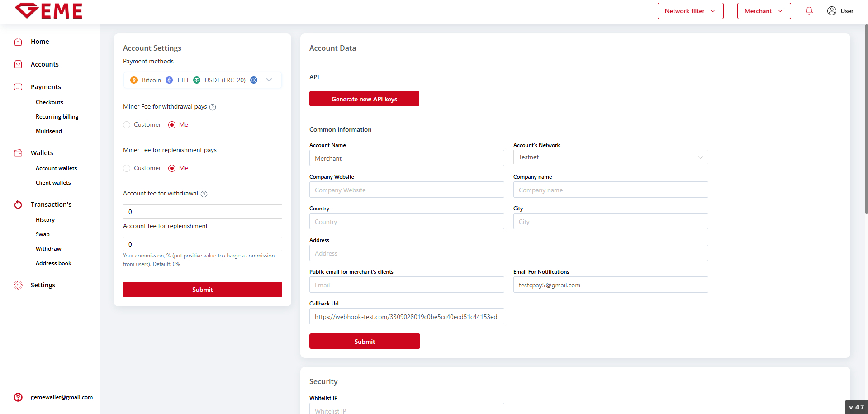Open the Address book menu item
The image size is (868, 414).
(53, 263)
